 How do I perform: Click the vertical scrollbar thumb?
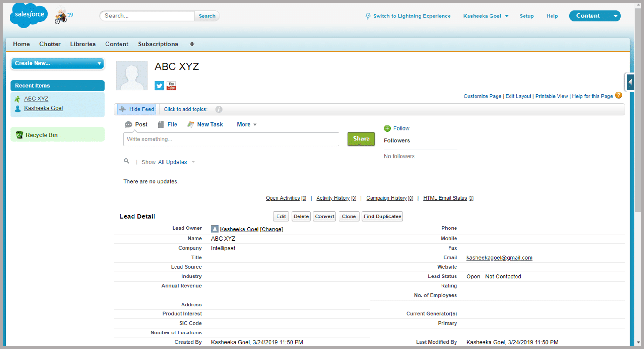click(x=638, y=110)
